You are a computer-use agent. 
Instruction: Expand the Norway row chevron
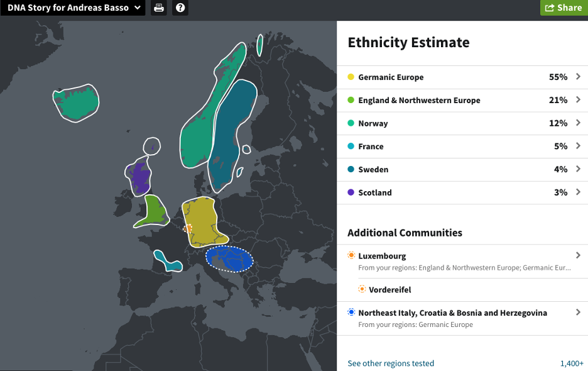578,123
